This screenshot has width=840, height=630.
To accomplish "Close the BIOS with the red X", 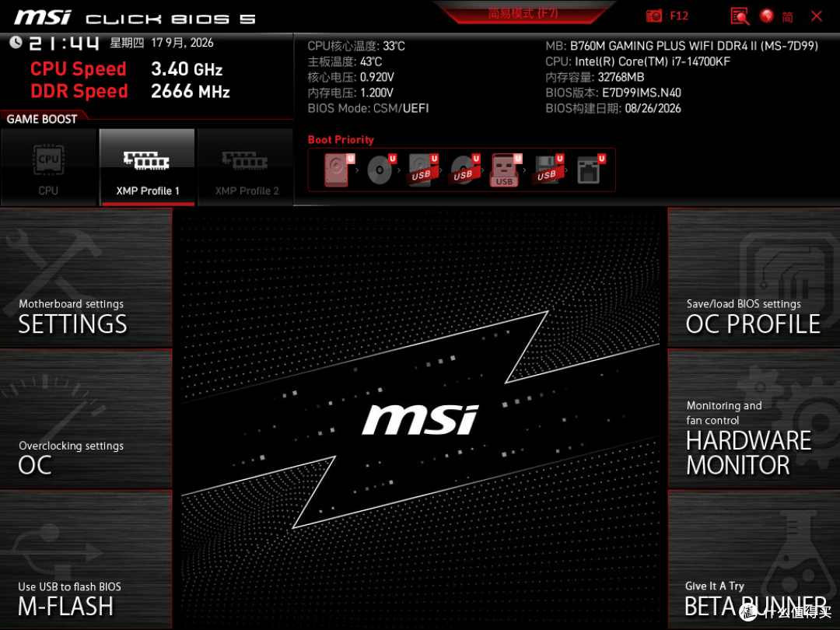I will click(817, 16).
